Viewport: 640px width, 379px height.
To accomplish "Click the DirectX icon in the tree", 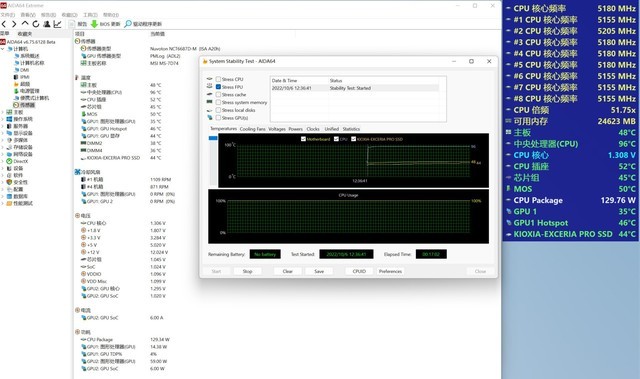I will pos(9,161).
